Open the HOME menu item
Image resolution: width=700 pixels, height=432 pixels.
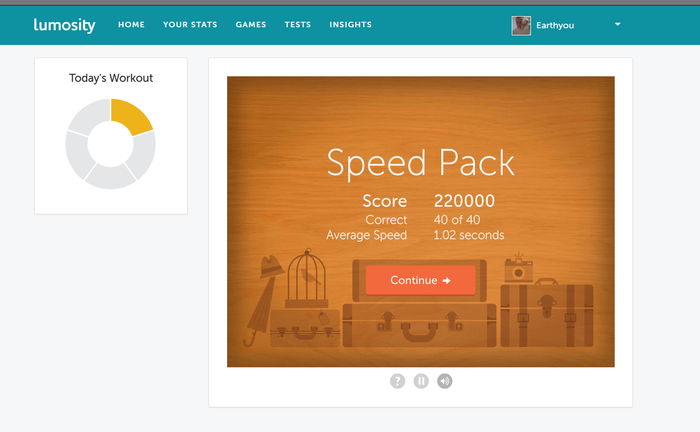(x=131, y=25)
